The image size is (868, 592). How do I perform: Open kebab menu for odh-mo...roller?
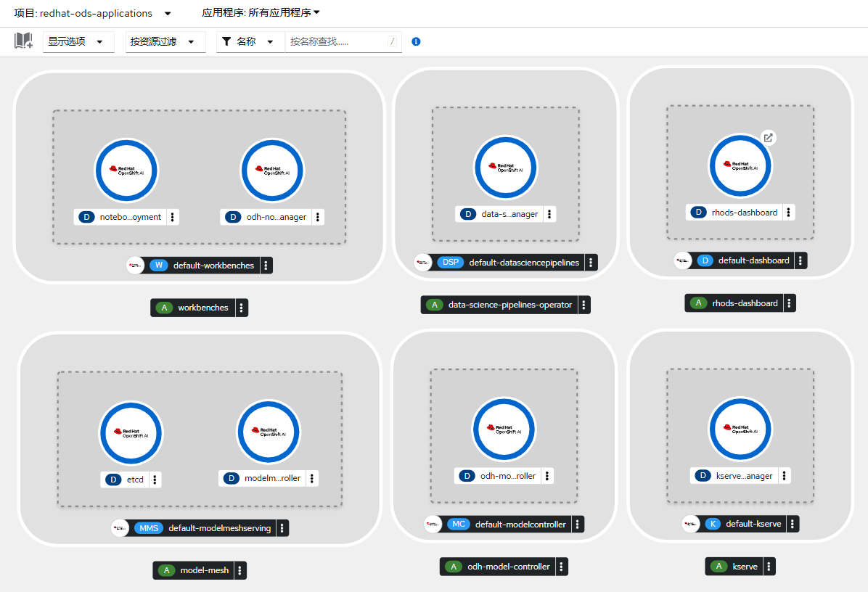coord(547,476)
